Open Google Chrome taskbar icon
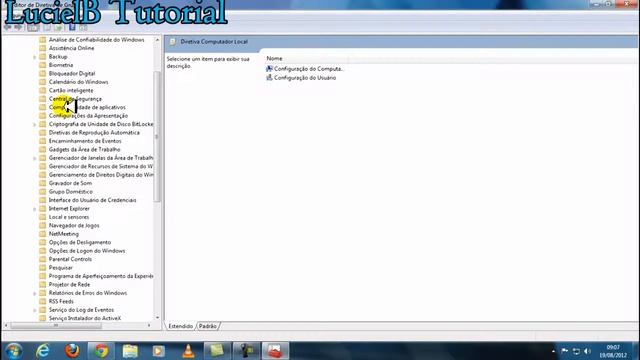640x360 pixels. click(101, 351)
